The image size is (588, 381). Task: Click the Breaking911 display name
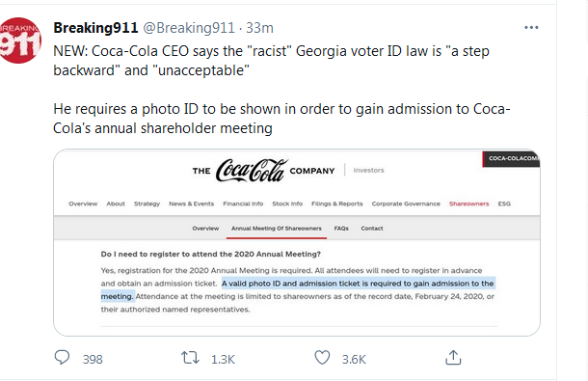click(x=95, y=28)
